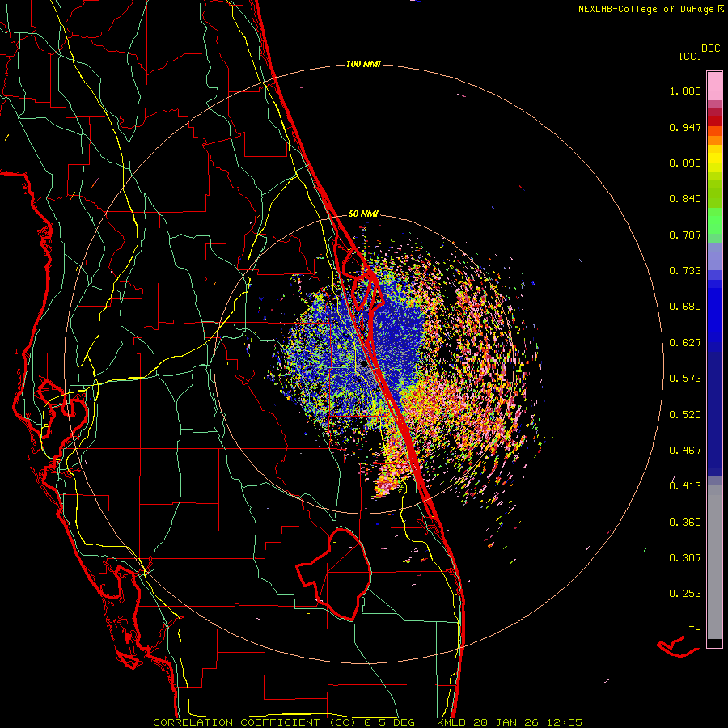Click the 100 NMI range ring label
The image size is (728, 728).
pyautogui.click(x=363, y=64)
